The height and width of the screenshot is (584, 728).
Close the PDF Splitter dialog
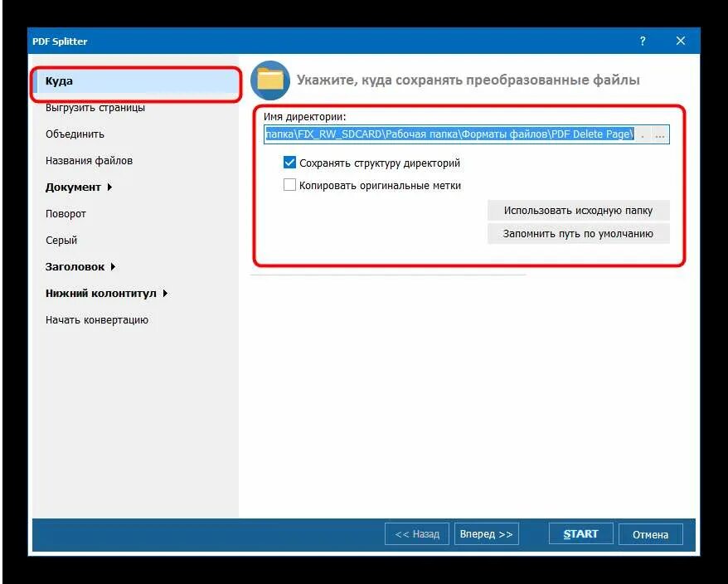(681, 41)
